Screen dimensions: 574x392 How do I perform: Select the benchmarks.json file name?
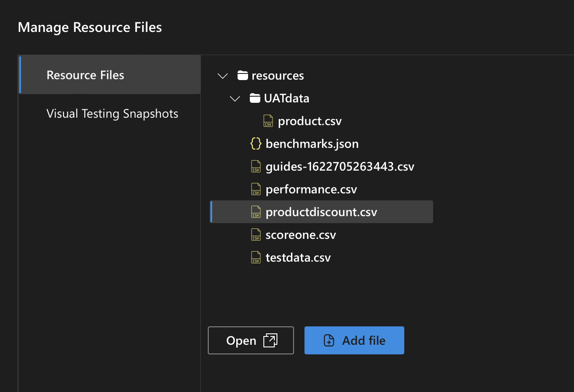pos(312,144)
